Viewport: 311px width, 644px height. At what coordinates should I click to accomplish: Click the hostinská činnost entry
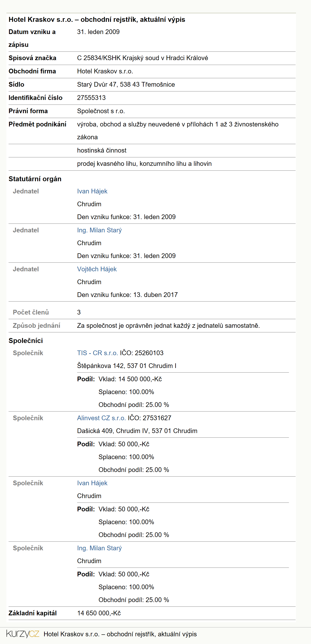pyautogui.click(x=102, y=150)
